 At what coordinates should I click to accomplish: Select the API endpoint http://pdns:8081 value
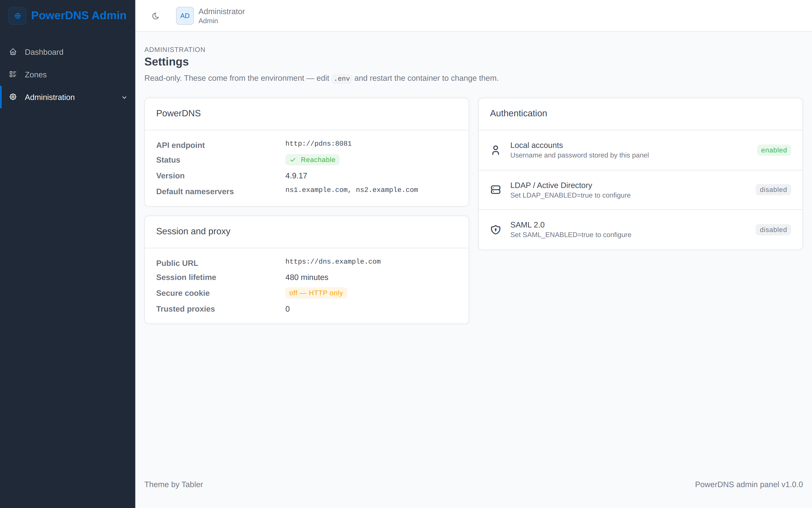[318, 143]
